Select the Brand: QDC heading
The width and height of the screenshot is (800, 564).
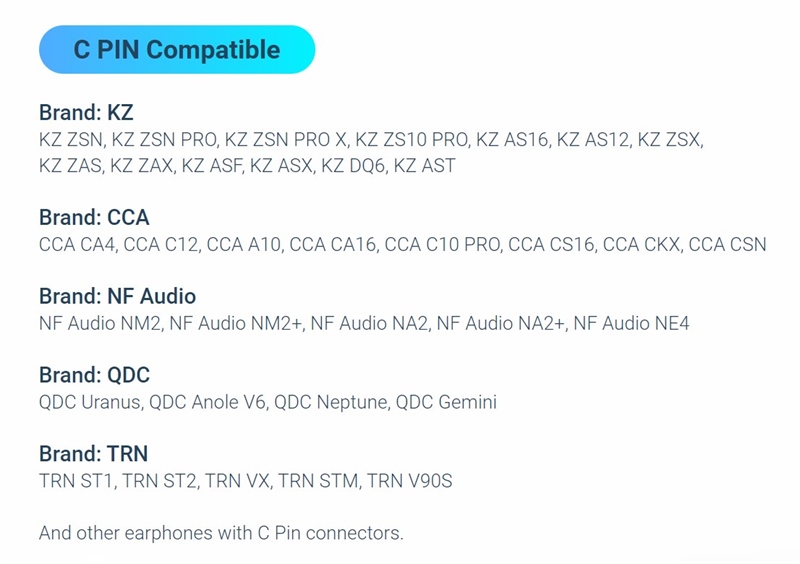(94, 375)
